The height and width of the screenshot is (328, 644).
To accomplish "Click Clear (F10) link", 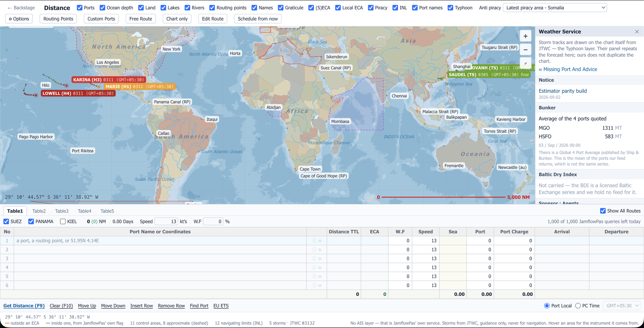I will 61,306.
